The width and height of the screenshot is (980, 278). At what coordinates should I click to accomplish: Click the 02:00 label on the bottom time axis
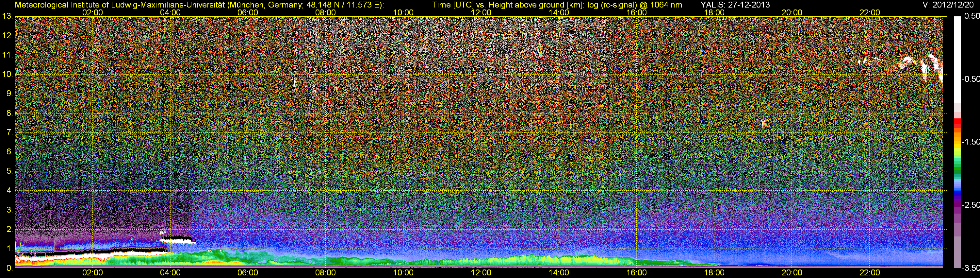pos(92,273)
